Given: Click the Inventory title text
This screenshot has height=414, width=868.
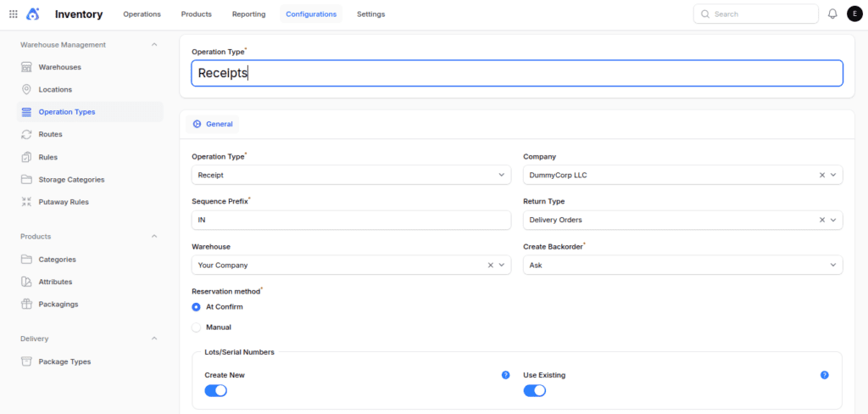Looking at the screenshot, I should click(x=79, y=14).
